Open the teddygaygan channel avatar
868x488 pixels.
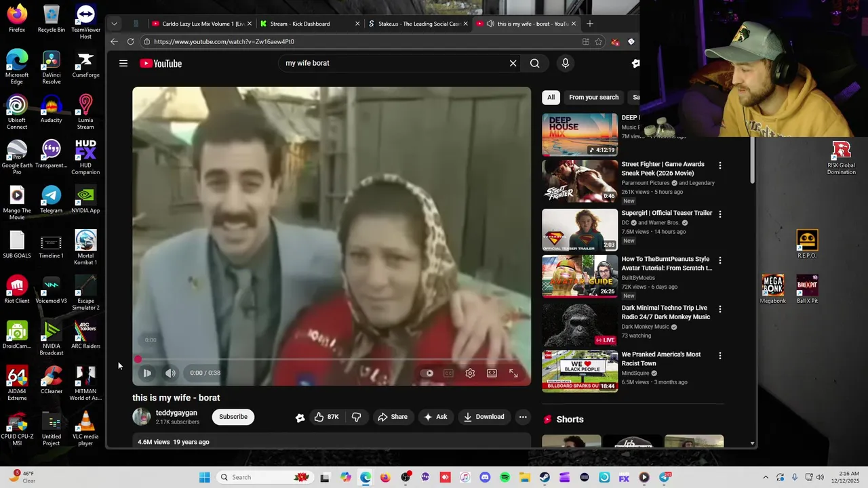(x=142, y=417)
